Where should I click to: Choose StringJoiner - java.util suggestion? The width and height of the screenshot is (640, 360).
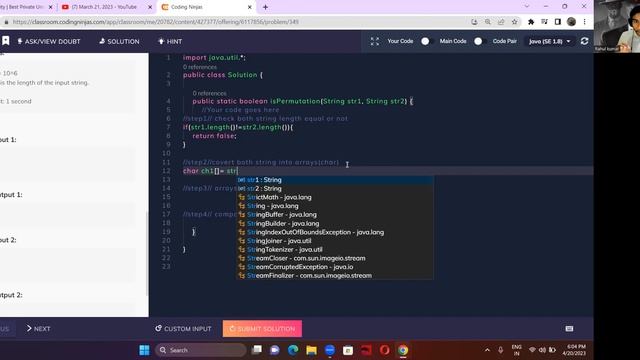coord(335,241)
